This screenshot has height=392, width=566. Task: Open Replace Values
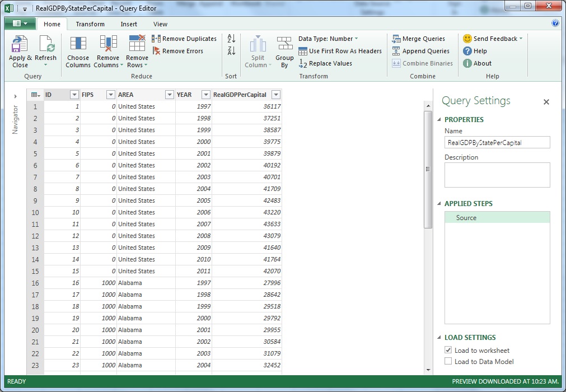click(x=328, y=62)
